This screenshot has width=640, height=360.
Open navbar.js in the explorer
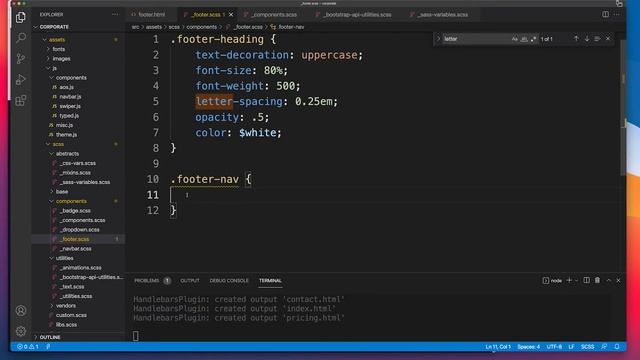(70, 97)
